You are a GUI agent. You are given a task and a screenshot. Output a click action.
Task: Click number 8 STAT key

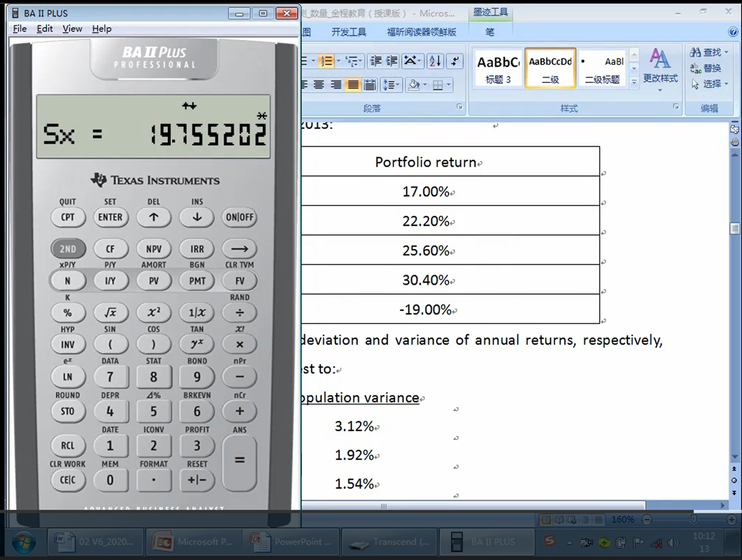point(154,376)
